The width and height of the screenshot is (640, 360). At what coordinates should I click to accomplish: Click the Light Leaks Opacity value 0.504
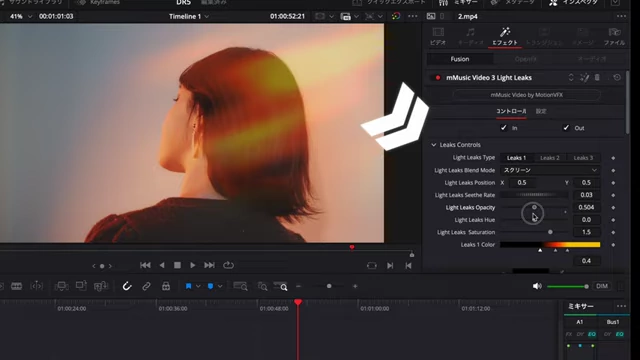pos(586,207)
